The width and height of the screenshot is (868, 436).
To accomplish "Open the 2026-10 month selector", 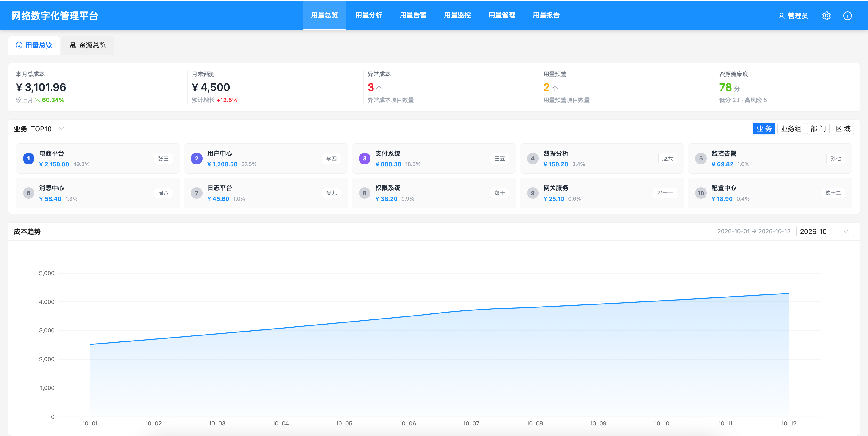I will click(825, 232).
